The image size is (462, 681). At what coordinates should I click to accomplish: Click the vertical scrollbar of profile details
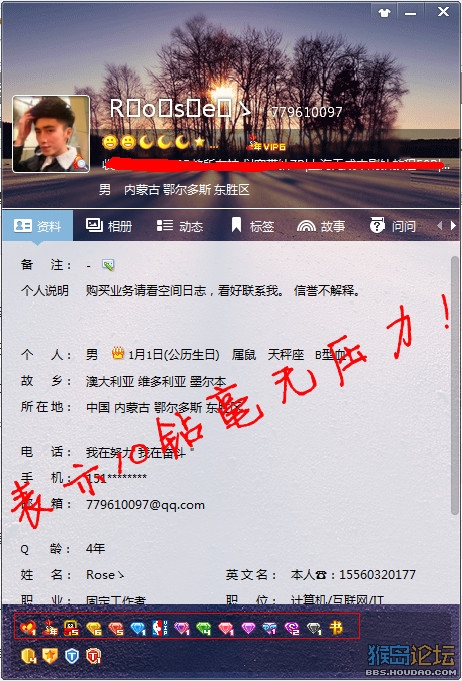[x=455, y=382]
